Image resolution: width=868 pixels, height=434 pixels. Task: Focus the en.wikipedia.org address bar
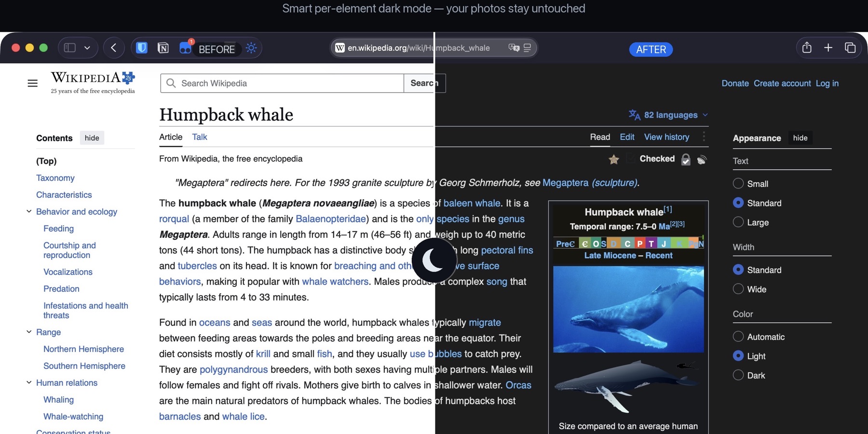433,48
